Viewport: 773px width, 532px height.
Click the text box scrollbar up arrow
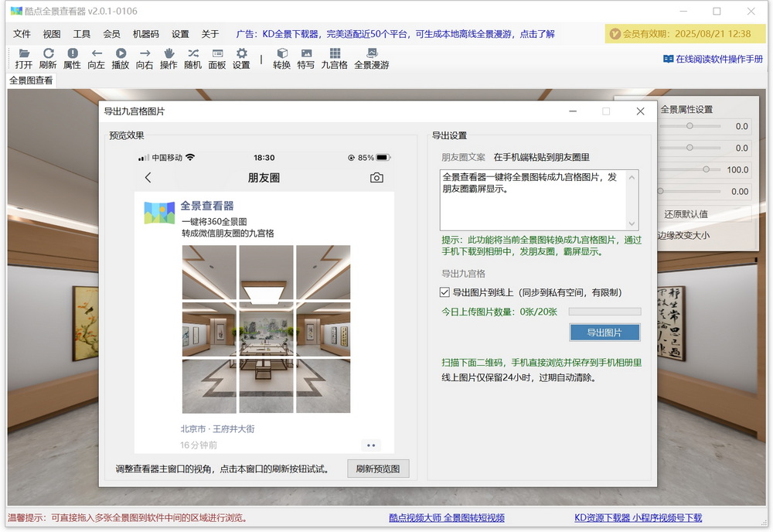(632, 177)
